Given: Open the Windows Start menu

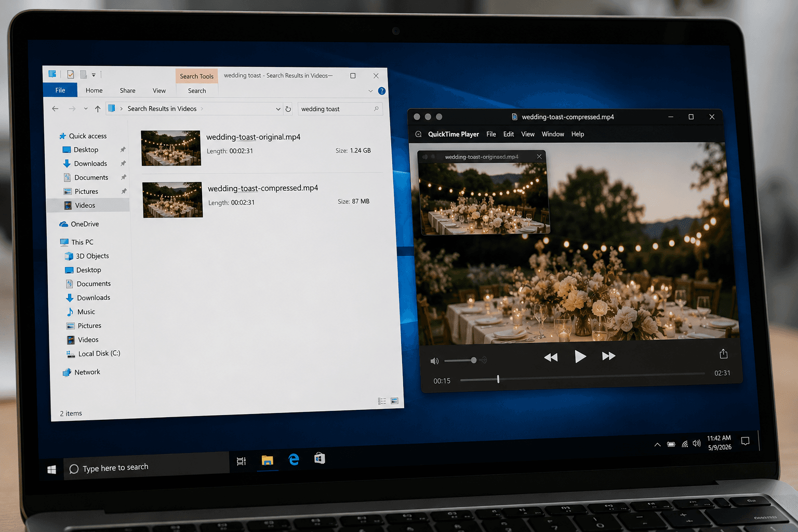Looking at the screenshot, I should (x=51, y=470).
